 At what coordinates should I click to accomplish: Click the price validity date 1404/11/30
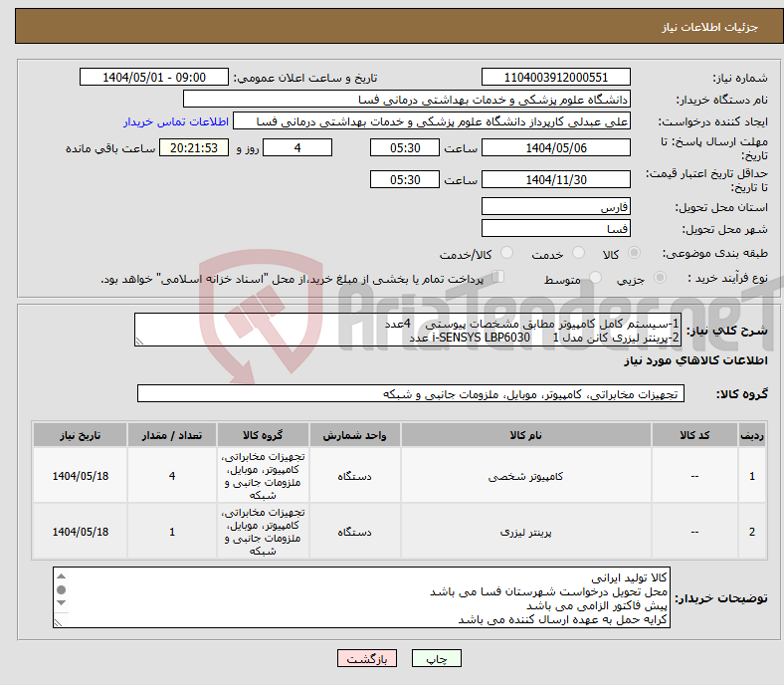click(555, 179)
